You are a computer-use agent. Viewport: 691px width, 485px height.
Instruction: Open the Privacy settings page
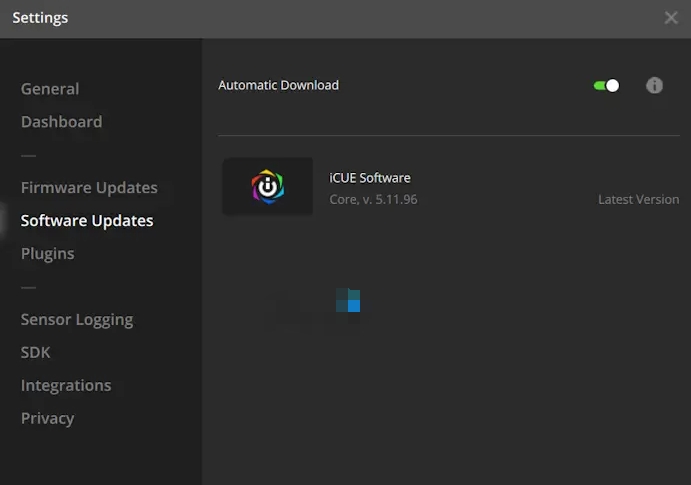coord(48,418)
